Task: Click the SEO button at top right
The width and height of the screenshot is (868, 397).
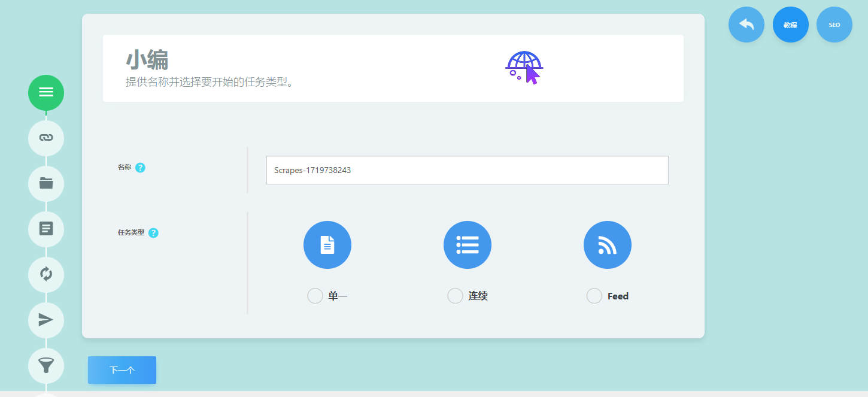Action: coord(834,25)
